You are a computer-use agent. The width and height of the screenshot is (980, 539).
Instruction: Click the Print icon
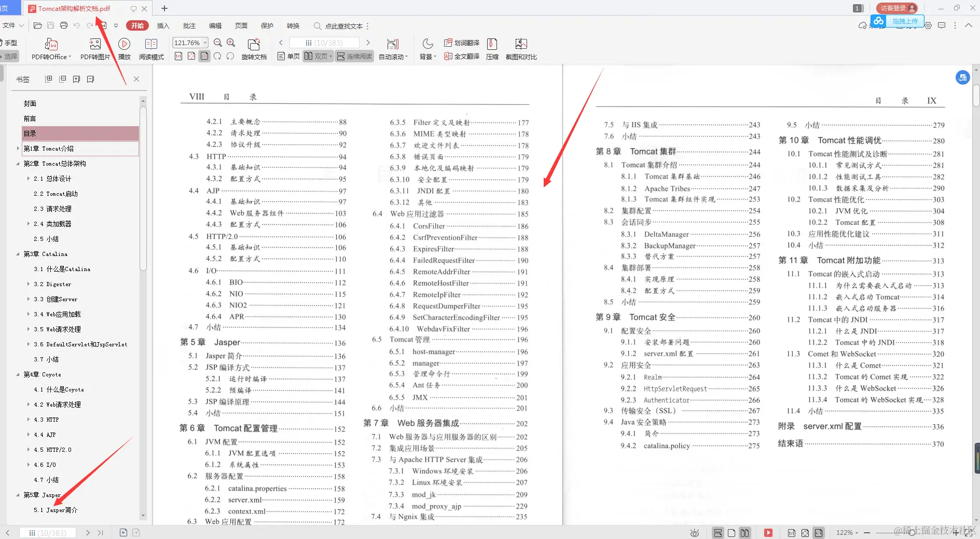coord(63,25)
